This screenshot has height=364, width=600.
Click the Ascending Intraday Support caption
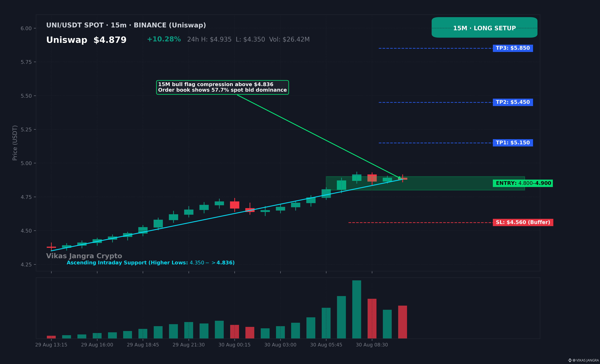(150, 263)
